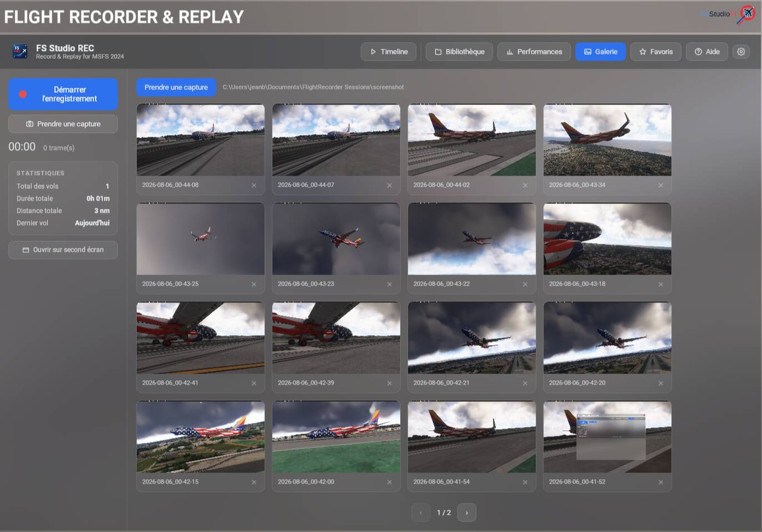Click sidebar Prendre une capture camera button
The height and width of the screenshot is (532, 762).
(63, 124)
